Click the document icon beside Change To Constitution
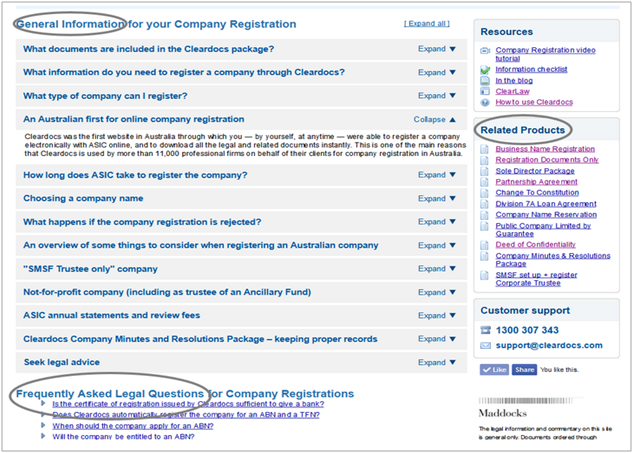Viewport: 634px width, 453px height. click(484, 193)
